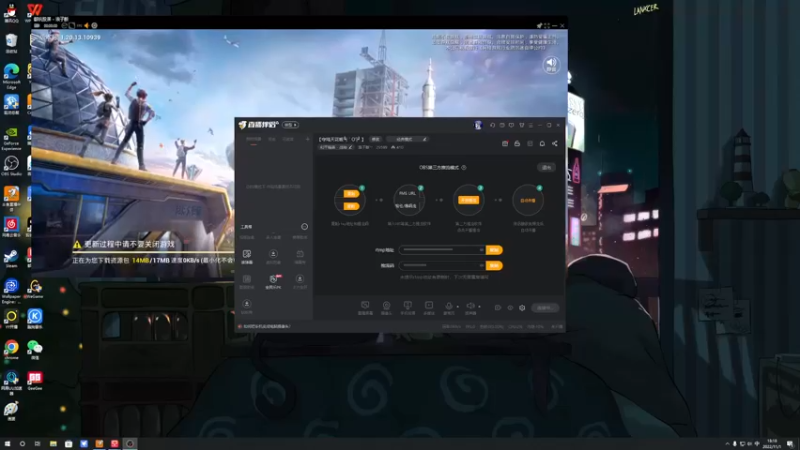This screenshot has height=450, width=800.
Task: Click the top yellow copy button in step one circle
Action: point(351,194)
